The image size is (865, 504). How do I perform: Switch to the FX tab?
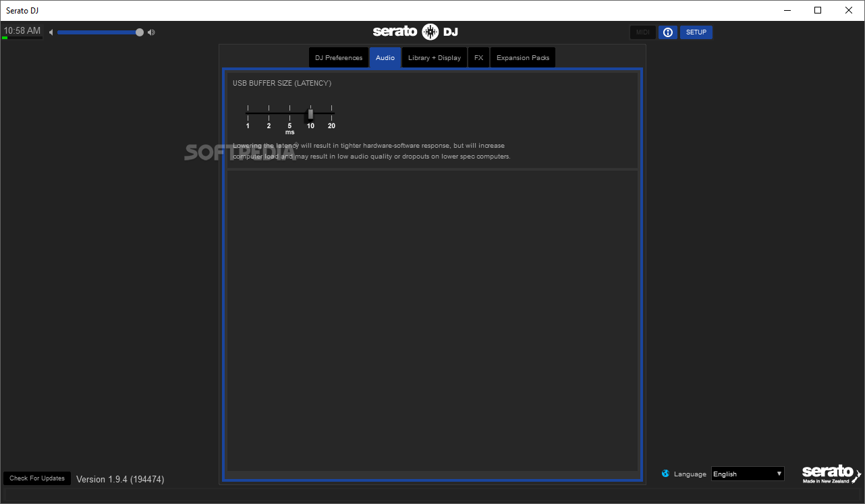coord(478,58)
